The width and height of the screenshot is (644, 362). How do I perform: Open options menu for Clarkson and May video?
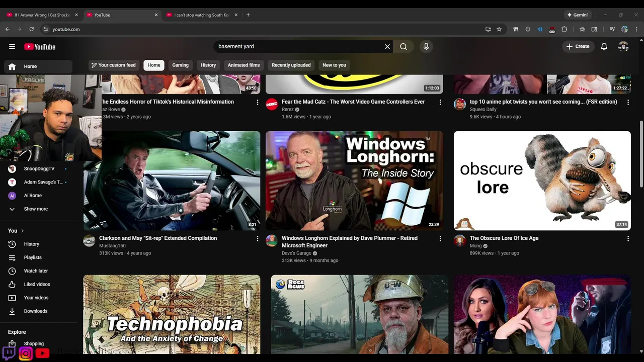[258, 239]
